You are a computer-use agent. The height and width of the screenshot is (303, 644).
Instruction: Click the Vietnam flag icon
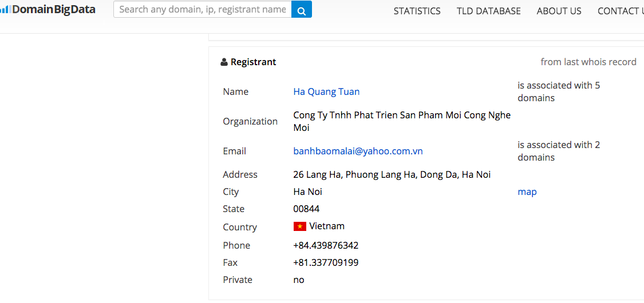click(300, 226)
